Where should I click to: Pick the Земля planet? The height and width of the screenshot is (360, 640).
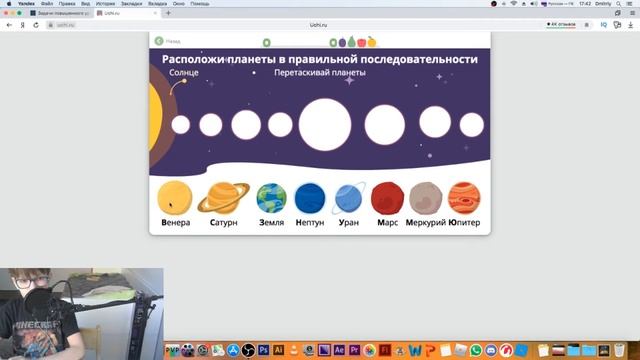coord(271,198)
